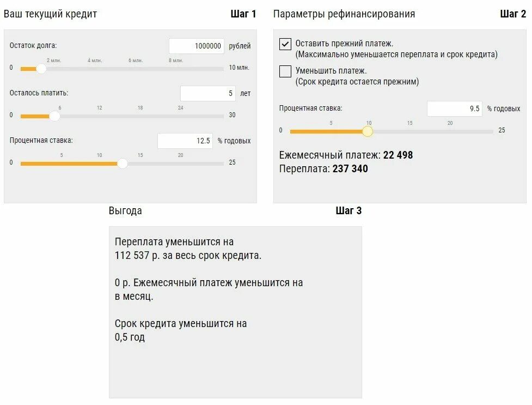Enable the 'Уменьшить платеж' checkbox
532x405 pixels.
[x=285, y=71]
